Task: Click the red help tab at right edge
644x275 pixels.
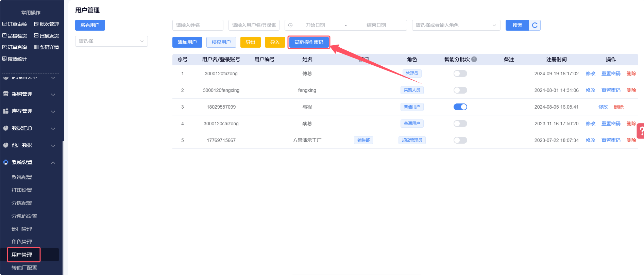Action: point(641,131)
